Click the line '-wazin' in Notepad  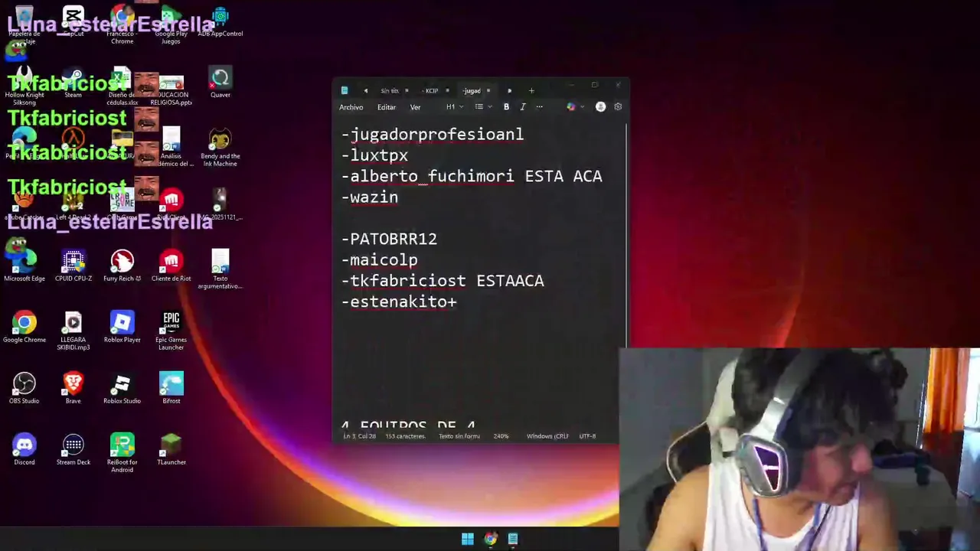click(x=370, y=197)
